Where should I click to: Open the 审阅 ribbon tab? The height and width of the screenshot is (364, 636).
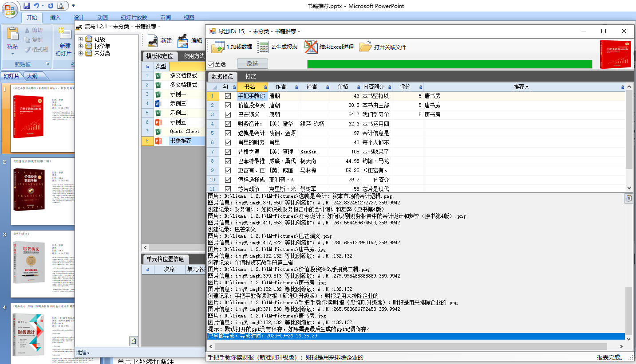[166, 18]
